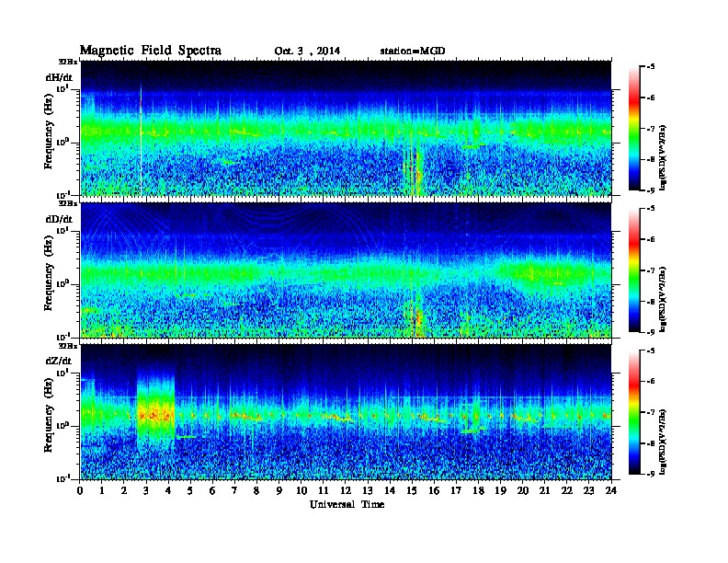Viewport: 728px width, 563px height.
Task: Click the dD/dt panel color scale bar
Action: pos(634,270)
